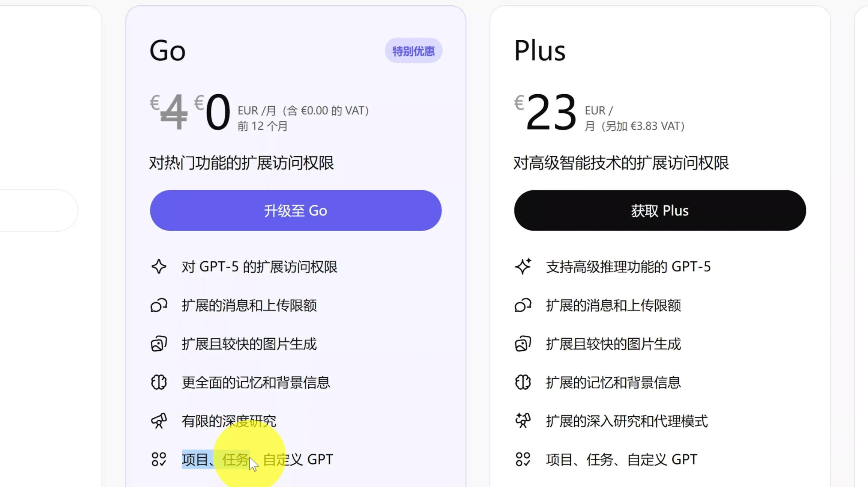Click the GPT-5 sparkle icon in Go plan
The height and width of the screenshot is (487, 868).
point(159,267)
